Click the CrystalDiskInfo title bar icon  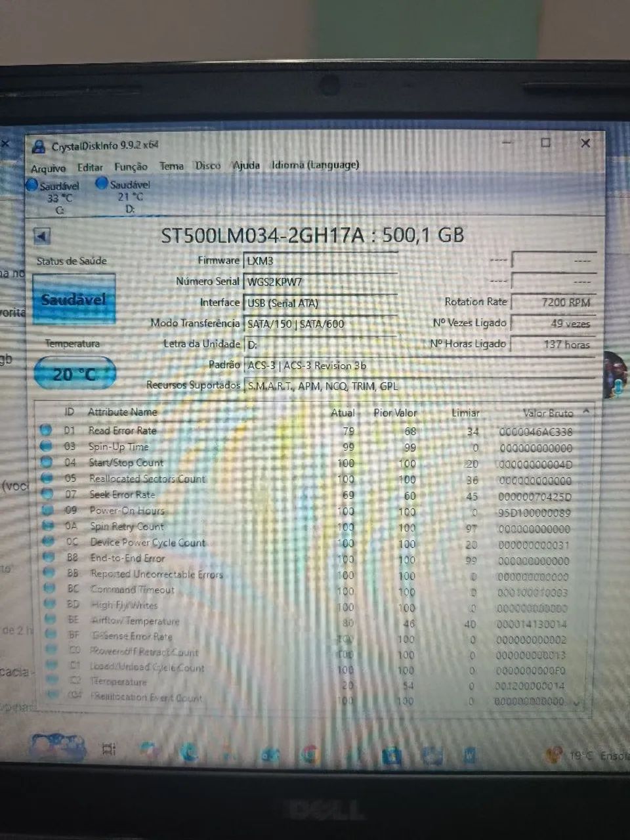coord(39,147)
